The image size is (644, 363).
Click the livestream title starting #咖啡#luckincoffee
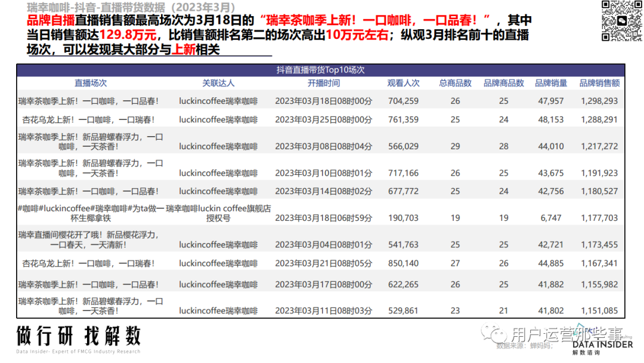(91, 213)
